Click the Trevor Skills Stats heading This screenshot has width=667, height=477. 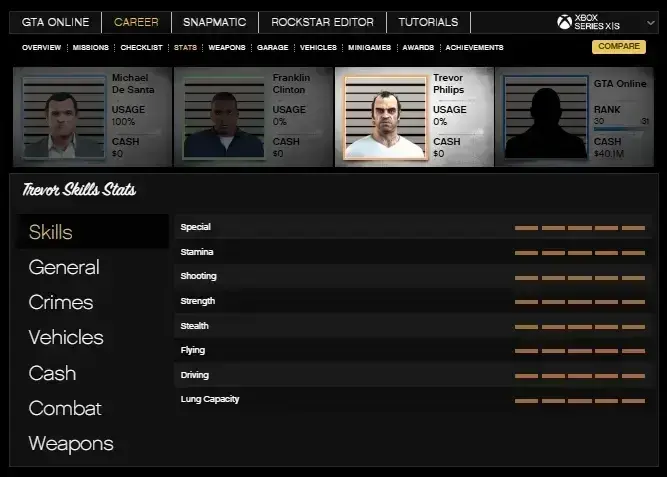(x=79, y=189)
